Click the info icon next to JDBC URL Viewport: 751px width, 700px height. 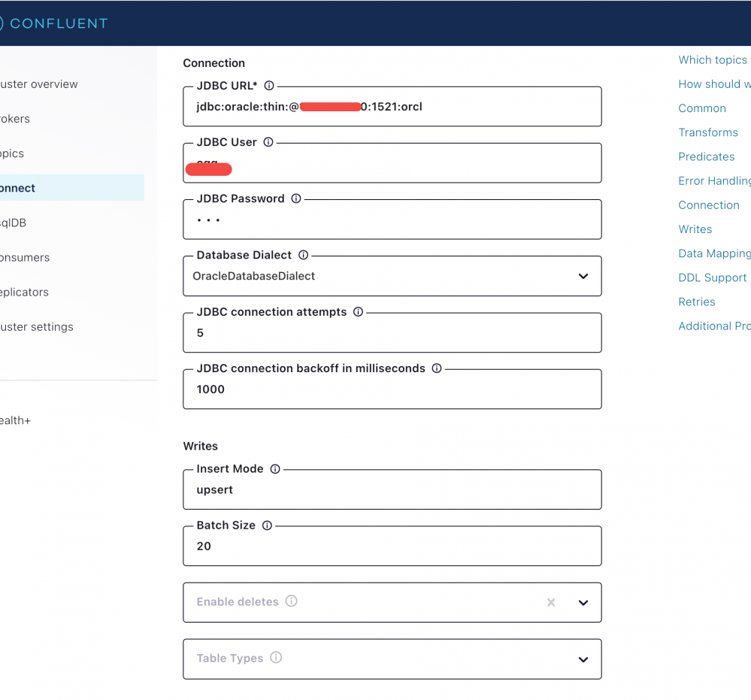coord(269,86)
